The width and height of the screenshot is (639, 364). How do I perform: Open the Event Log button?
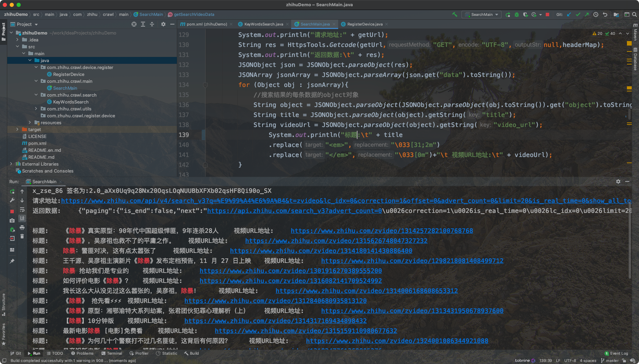[616, 353]
